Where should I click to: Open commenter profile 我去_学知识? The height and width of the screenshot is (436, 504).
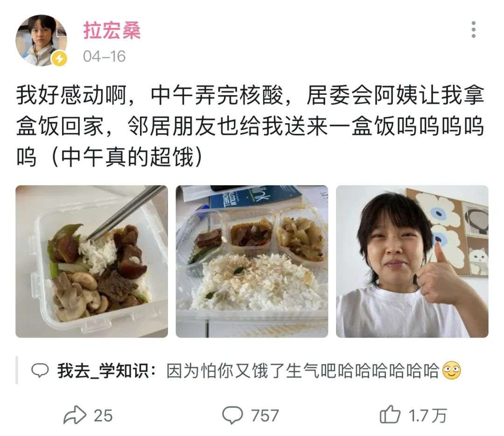[x=103, y=370]
